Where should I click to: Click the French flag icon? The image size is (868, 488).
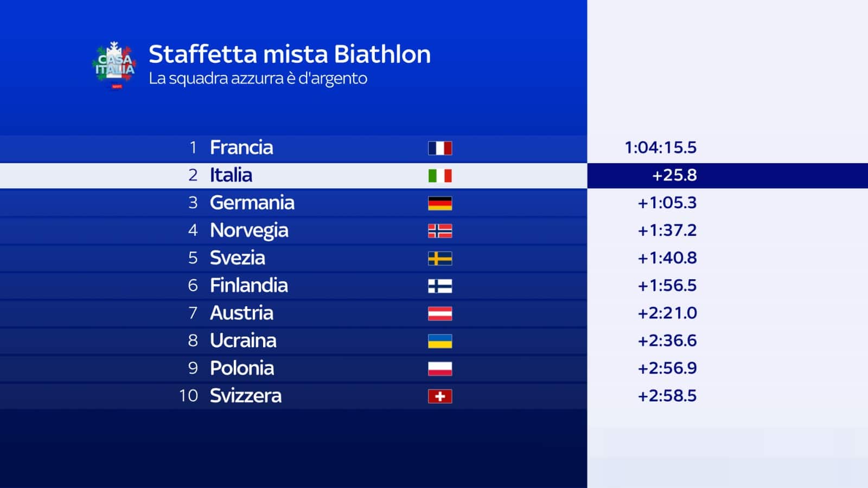pos(439,148)
